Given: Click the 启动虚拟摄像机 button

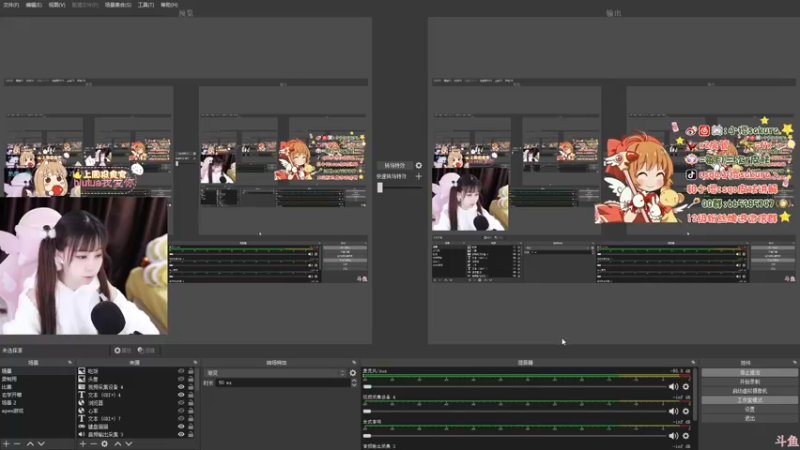Looking at the screenshot, I should coord(749,391).
